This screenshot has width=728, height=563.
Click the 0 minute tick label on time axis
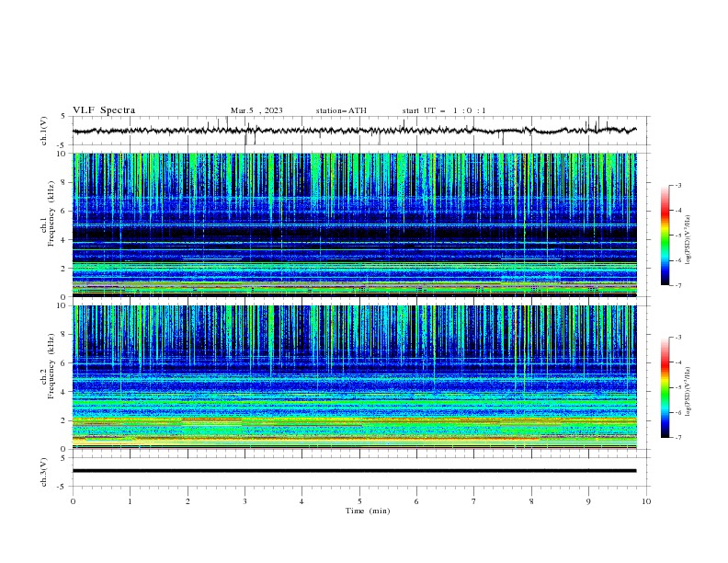point(73,501)
